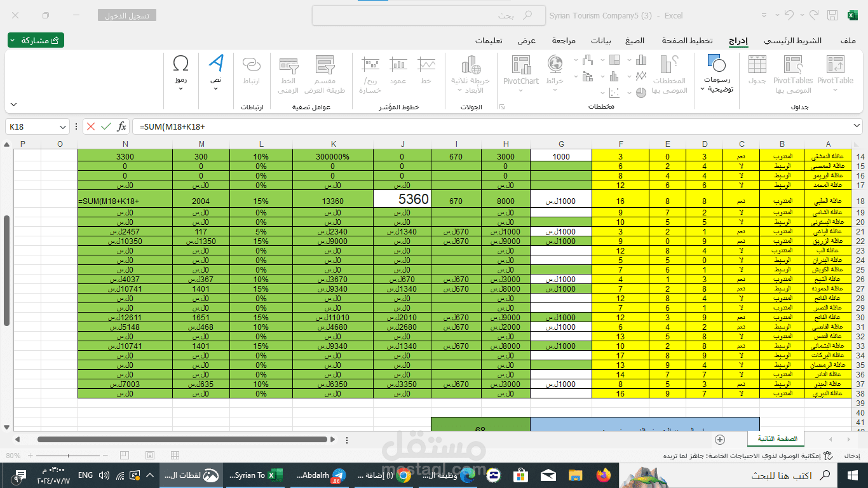Click the line chart icon

[641, 76]
